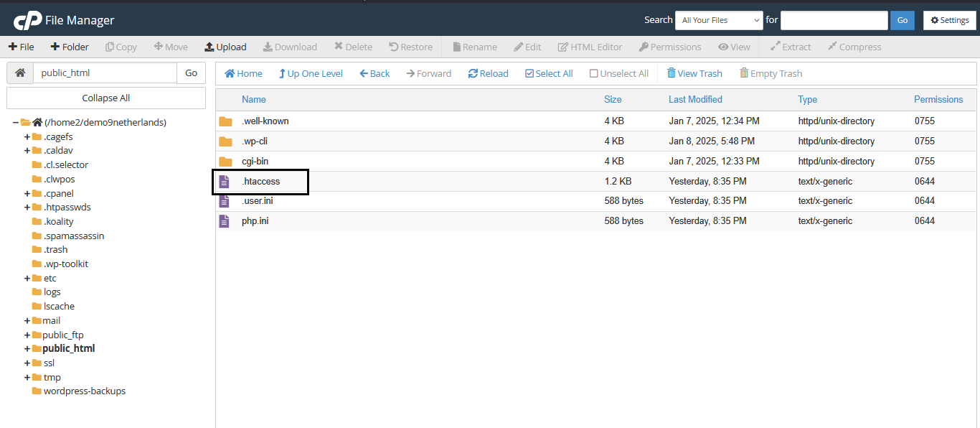This screenshot has width=980, height=428.
Task: Click the blue search Go button
Action: click(903, 20)
